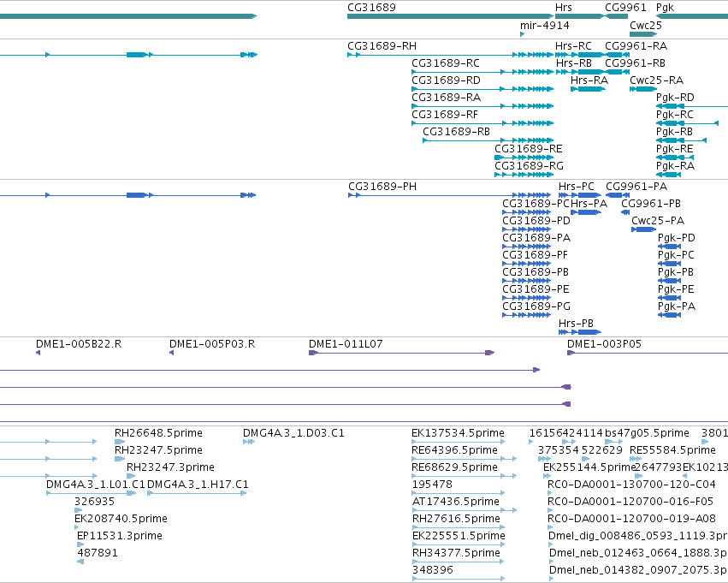The height and width of the screenshot is (583, 728).
Task: Select EST 195478
Action: pyautogui.click(x=459, y=493)
